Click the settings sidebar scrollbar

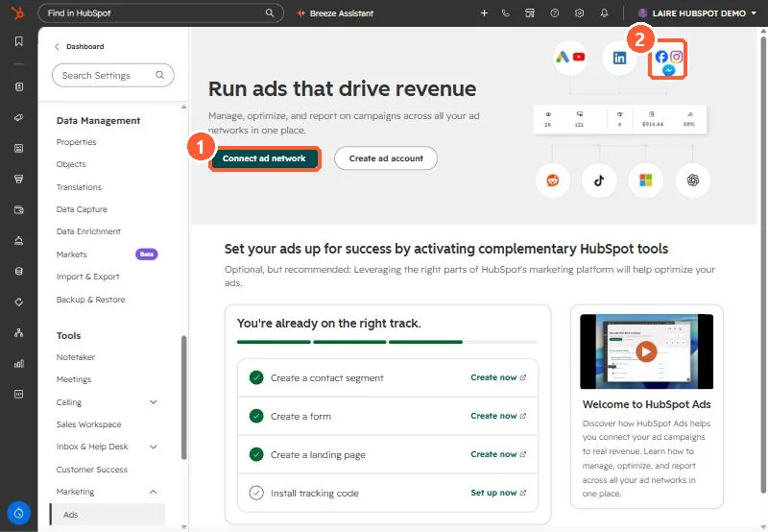[183, 397]
